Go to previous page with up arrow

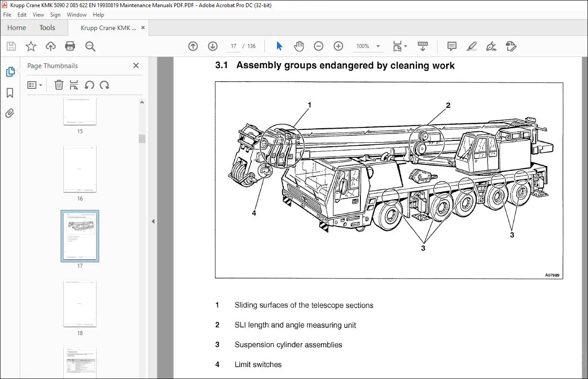(193, 46)
